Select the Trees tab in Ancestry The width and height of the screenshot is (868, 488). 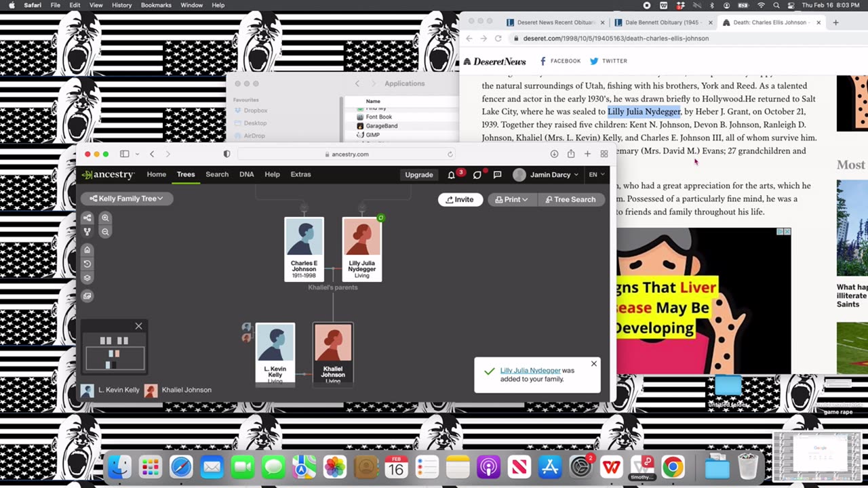186,174
